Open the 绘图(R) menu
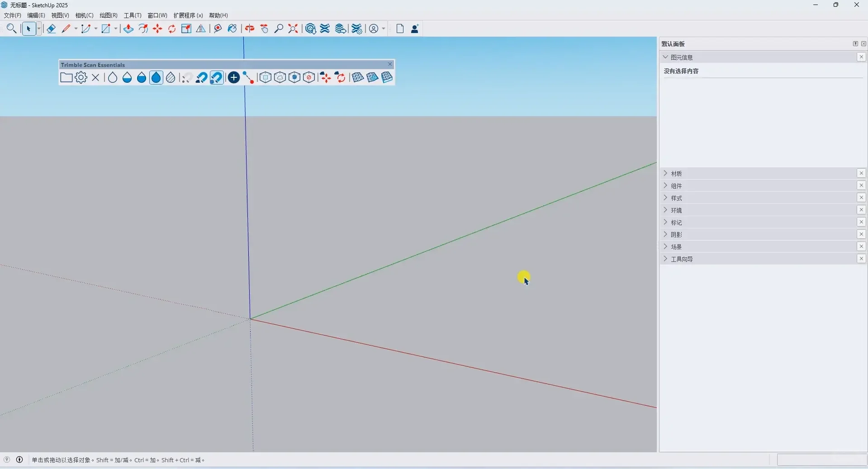 point(109,15)
